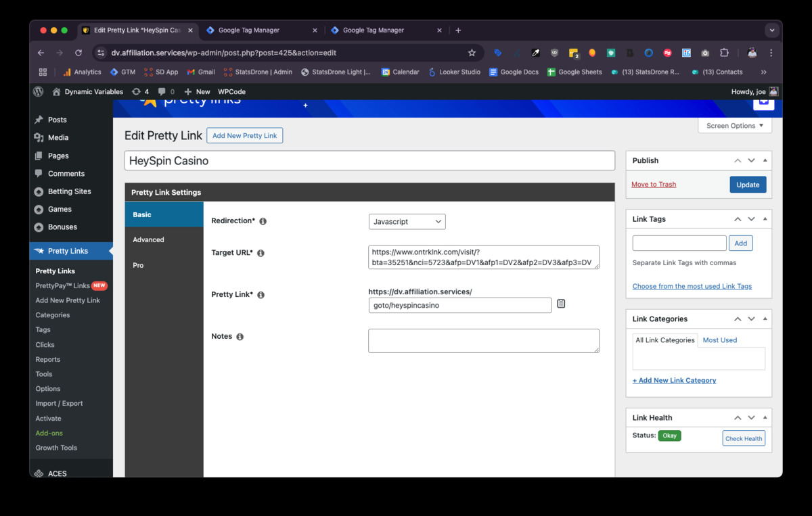Click the New content button in admin bar
The width and height of the screenshot is (812, 516).
197,91
